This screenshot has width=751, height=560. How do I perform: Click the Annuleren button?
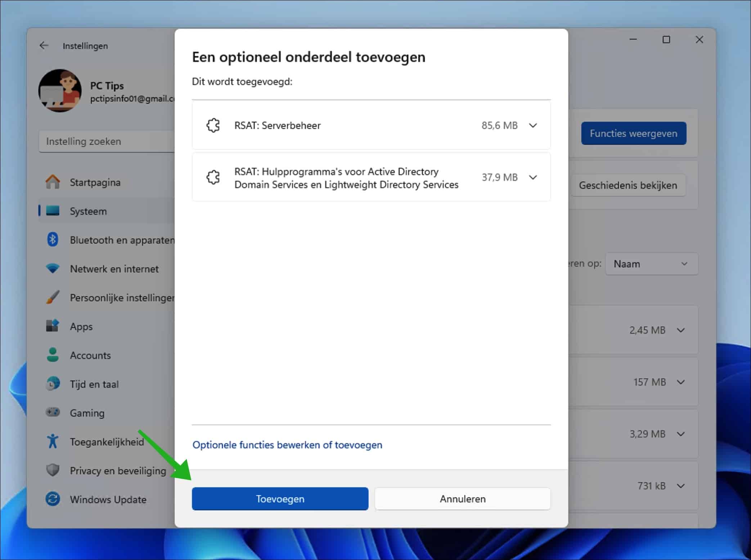(x=462, y=499)
